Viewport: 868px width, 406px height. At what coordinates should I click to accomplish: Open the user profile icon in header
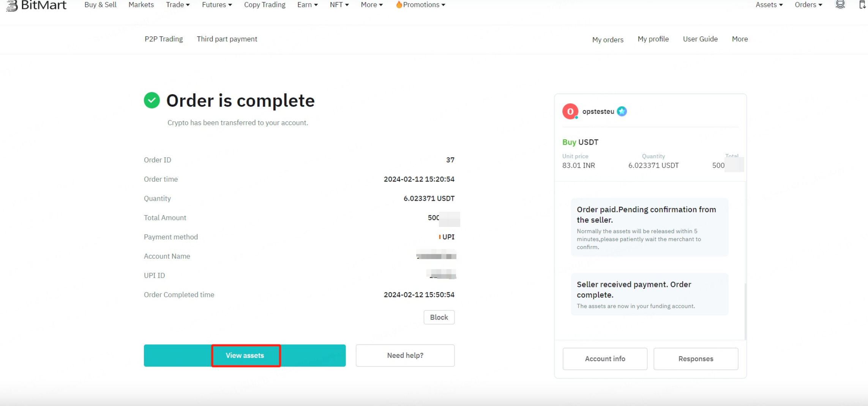[840, 5]
